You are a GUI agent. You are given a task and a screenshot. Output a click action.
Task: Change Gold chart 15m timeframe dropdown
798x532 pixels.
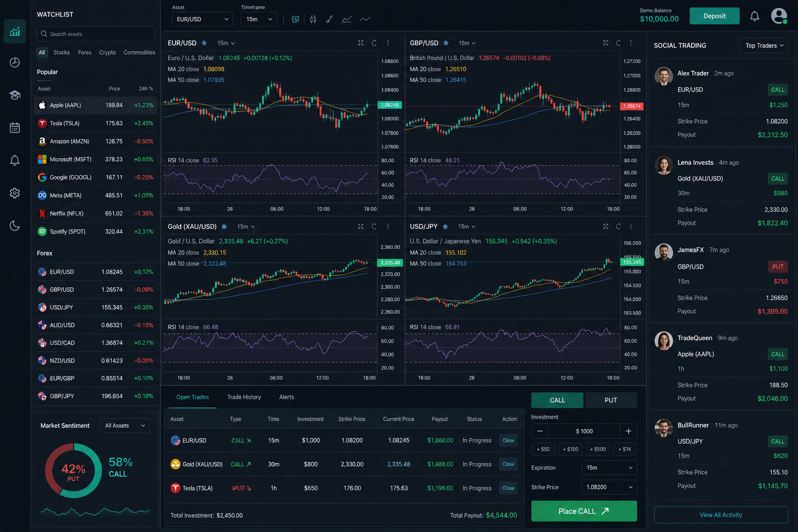tap(246, 227)
